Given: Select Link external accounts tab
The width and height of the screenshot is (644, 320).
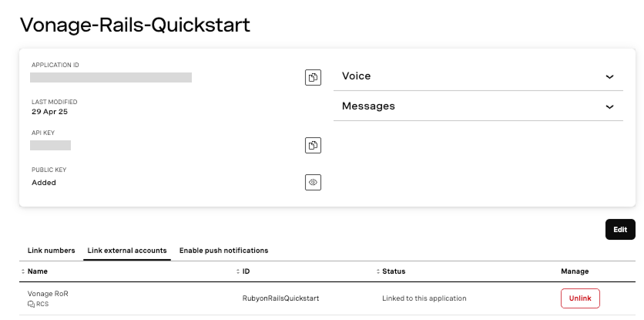Looking at the screenshot, I should [127, 251].
